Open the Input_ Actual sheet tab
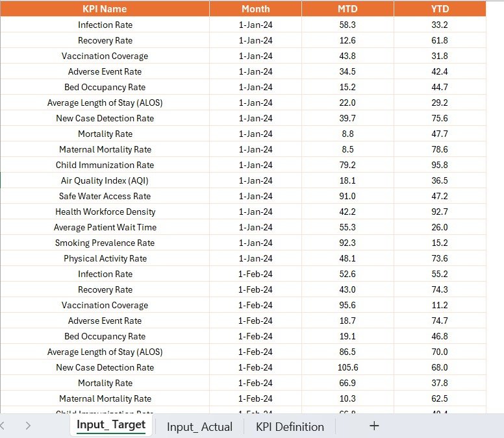This screenshot has height=438, width=504. pos(199,427)
